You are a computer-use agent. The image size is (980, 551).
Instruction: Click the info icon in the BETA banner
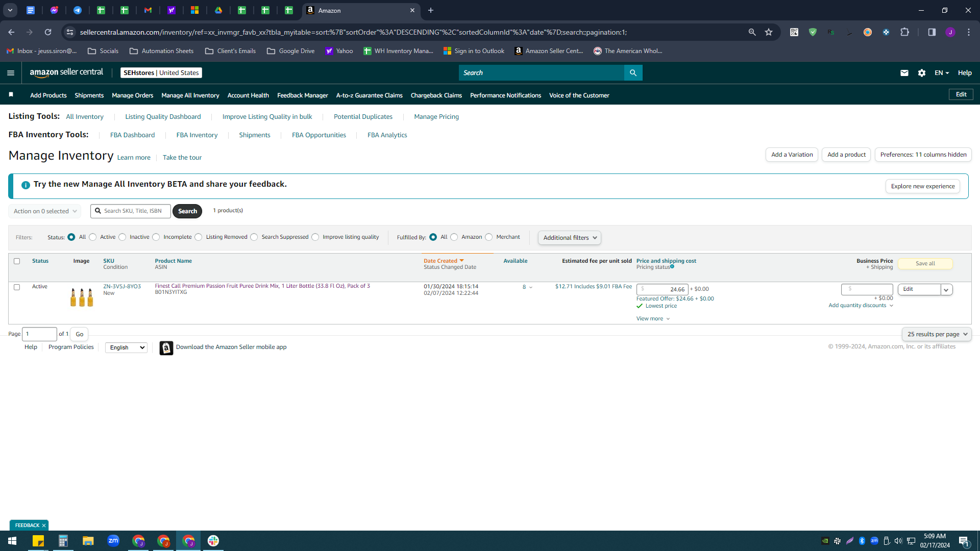click(26, 185)
